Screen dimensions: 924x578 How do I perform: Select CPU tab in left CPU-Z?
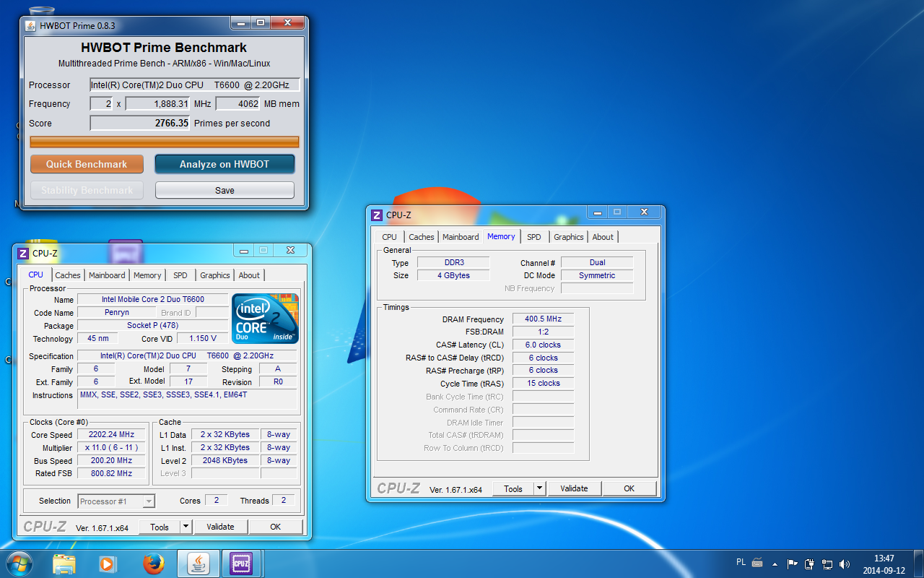pos(36,275)
